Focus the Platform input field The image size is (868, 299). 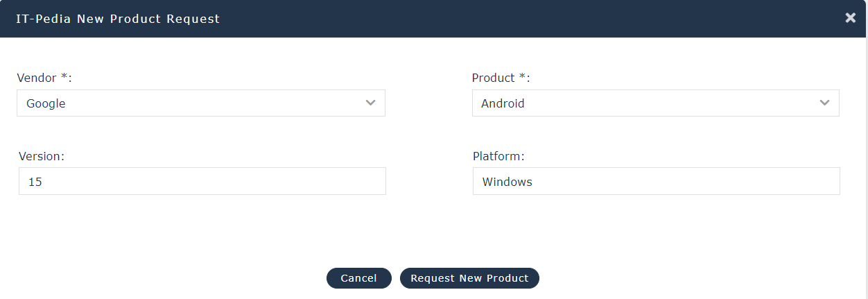[x=656, y=182]
